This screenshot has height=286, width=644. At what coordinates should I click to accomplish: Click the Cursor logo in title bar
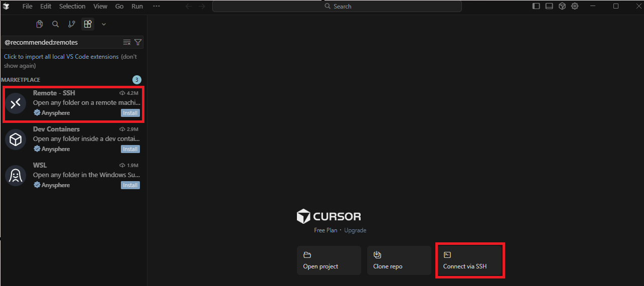6,6
